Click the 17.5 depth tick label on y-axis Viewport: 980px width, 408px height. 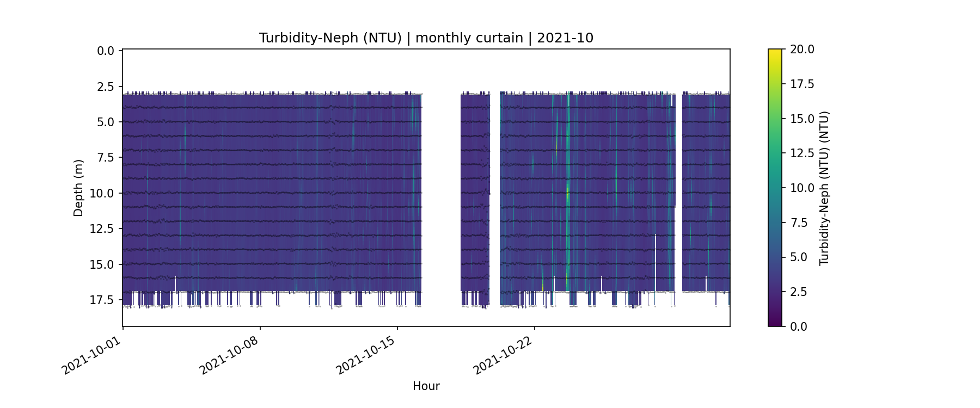[x=102, y=300]
